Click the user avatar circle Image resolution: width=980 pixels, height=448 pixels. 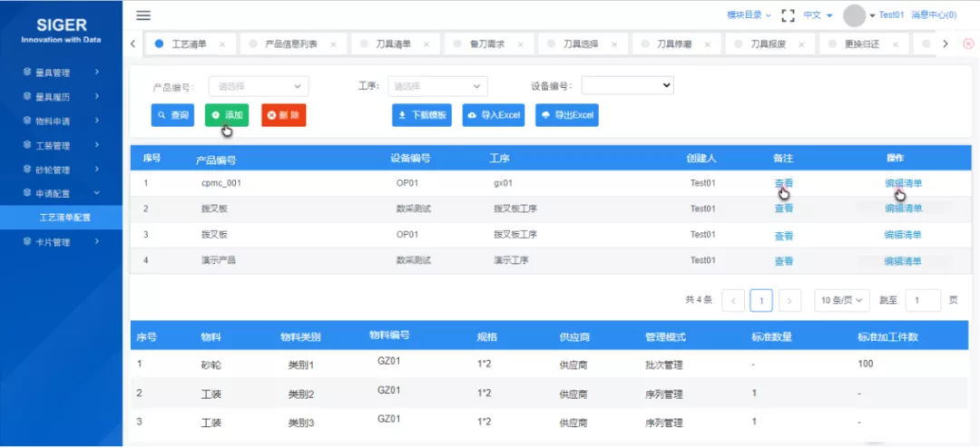click(854, 15)
